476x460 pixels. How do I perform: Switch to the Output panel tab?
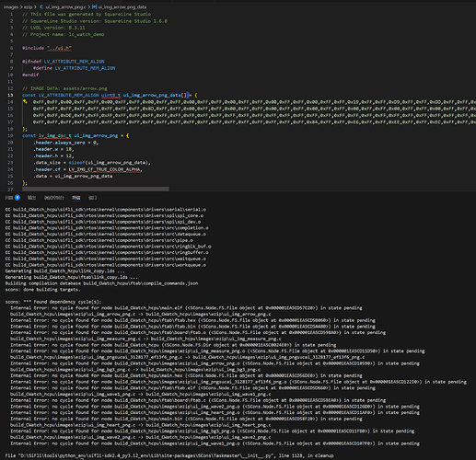click(31, 198)
